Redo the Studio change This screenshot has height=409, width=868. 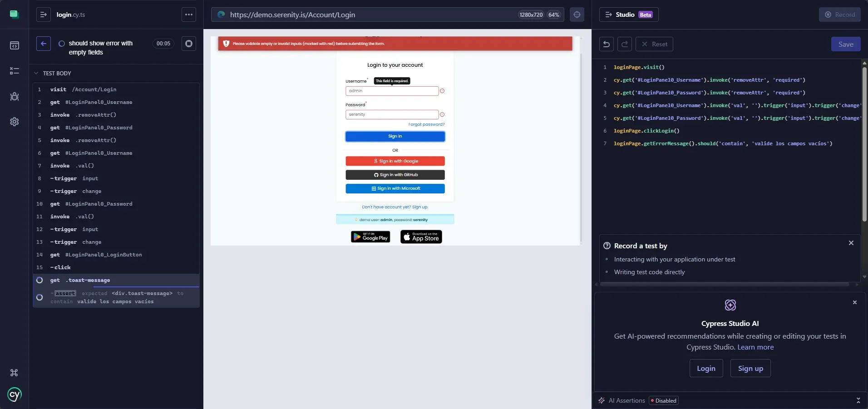[625, 44]
